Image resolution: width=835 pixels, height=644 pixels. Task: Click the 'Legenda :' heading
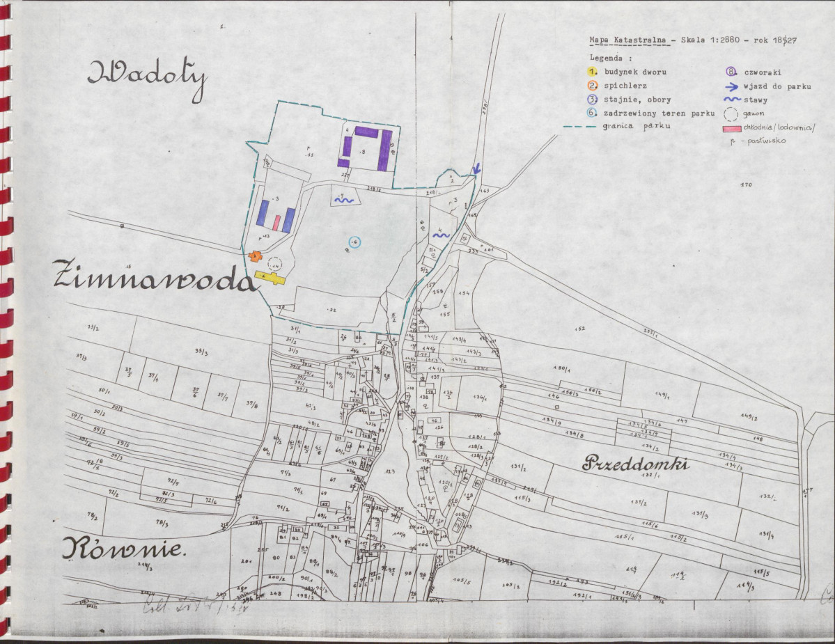tap(611, 58)
